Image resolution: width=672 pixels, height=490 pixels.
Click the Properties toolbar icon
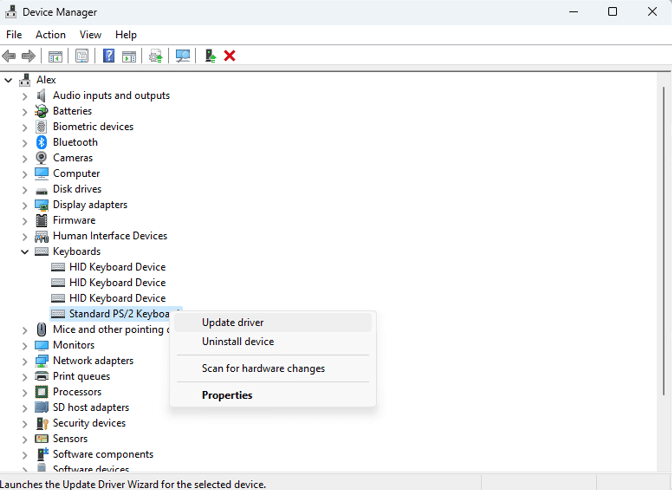coord(82,56)
